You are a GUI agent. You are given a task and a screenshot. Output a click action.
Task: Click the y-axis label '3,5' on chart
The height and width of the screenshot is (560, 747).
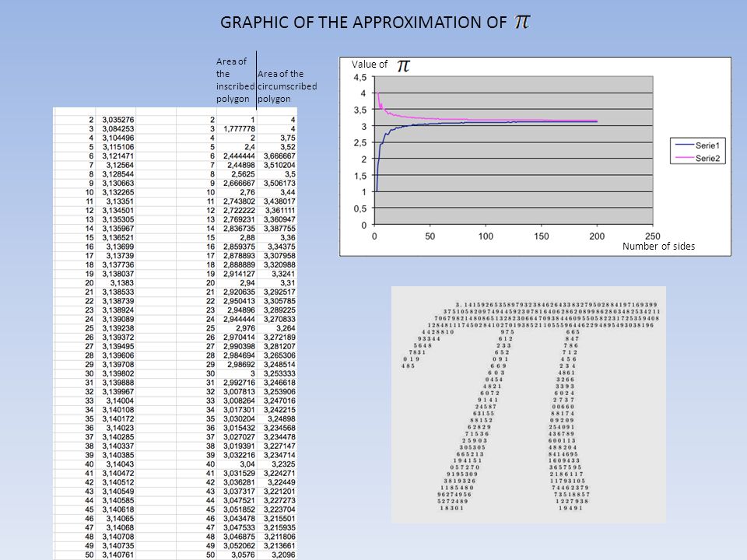pyautogui.click(x=360, y=110)
